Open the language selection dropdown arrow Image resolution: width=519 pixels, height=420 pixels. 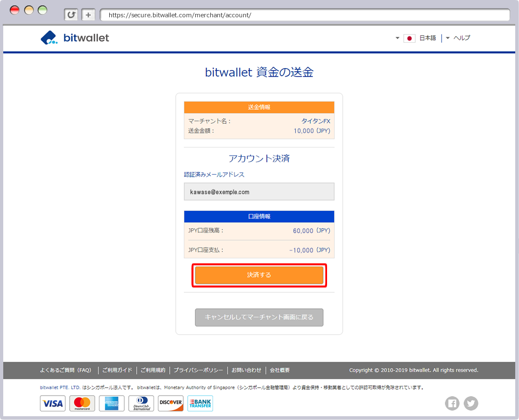[397, 38]
